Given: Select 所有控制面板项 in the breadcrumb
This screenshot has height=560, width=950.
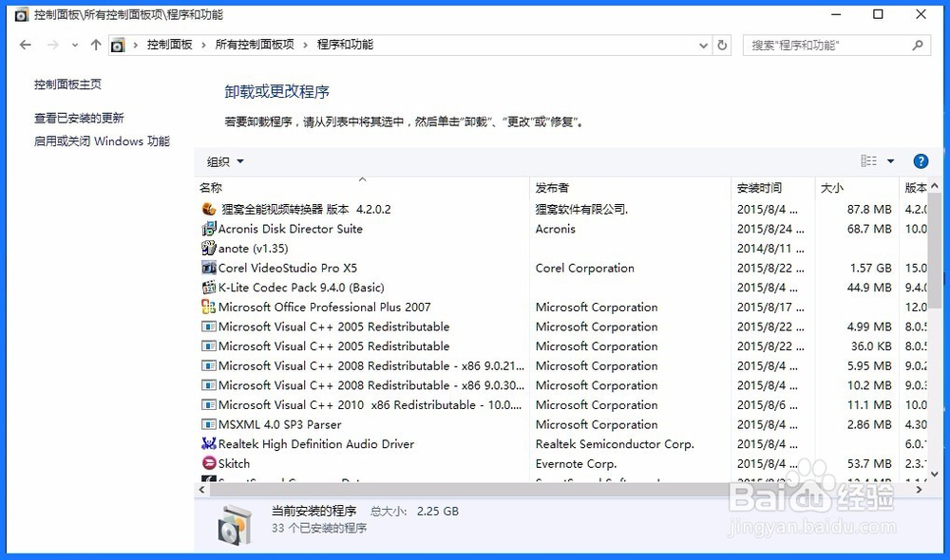Looking at the screenshot, I should tap(255, 44).
